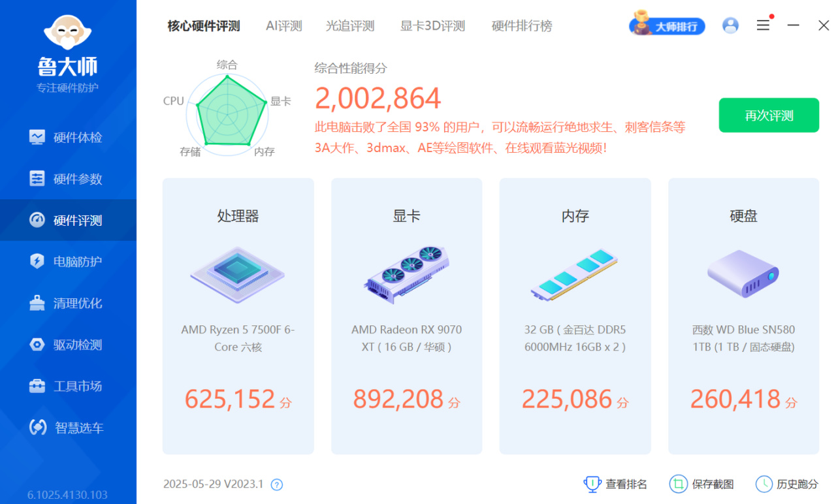Image resolution: width=836 pixels, height=504 pixels.
Task: Click the 查看排名 trophy icon
Action: (x=592, y=484)
